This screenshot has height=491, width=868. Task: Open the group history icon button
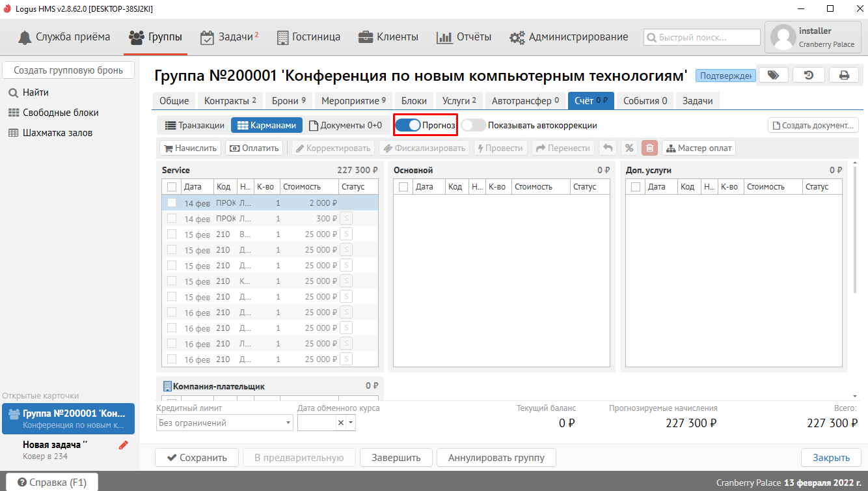click(808, 75)
